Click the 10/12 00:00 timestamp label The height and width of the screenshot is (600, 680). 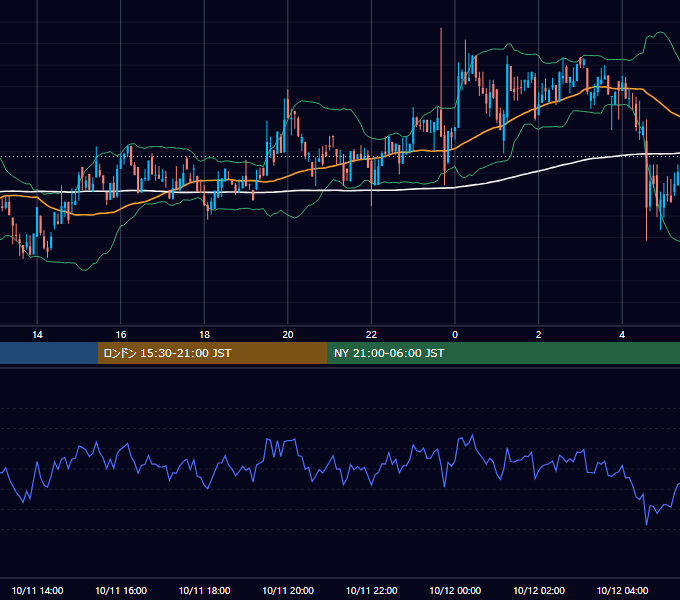point(455,590)
